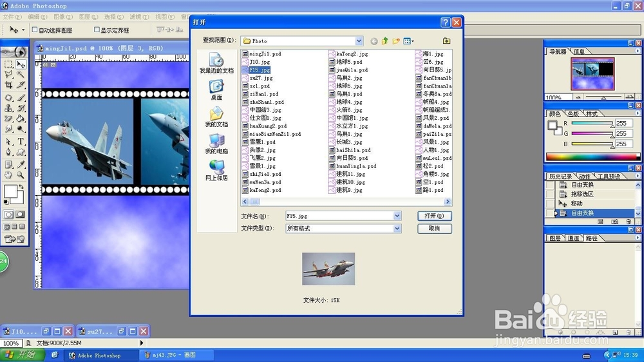644x362 pixels.
Task: Open the Color panel flyout menu arrow
Action: (x=638, y=113)
